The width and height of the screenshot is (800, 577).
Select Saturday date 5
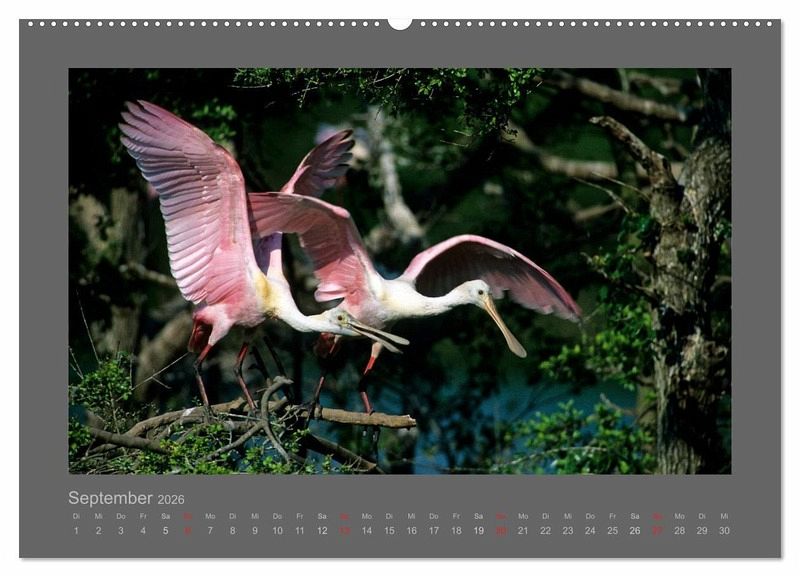tap(165, 530)
